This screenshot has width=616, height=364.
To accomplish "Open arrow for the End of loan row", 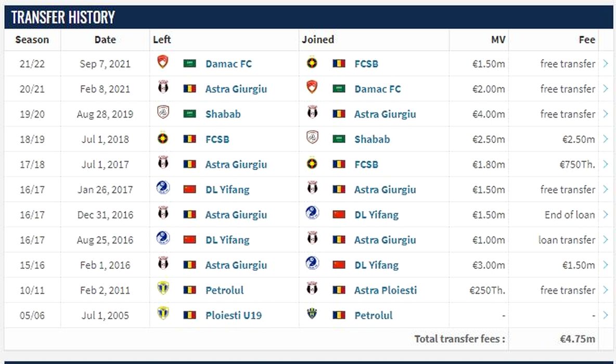I will tap(606, 214).
